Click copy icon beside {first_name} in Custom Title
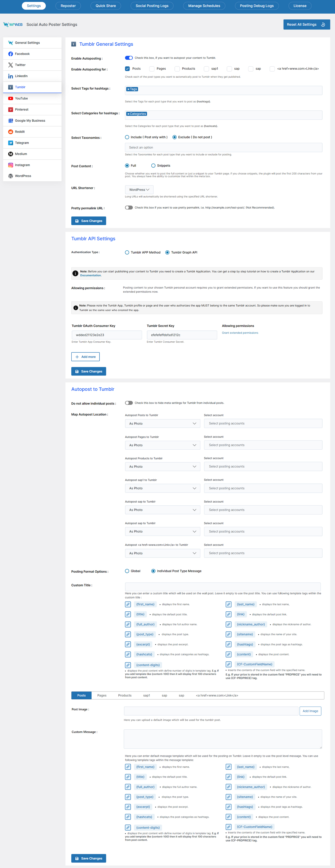Screen dimensions: 335x868 pyautogui.click(x=128, y=604)
